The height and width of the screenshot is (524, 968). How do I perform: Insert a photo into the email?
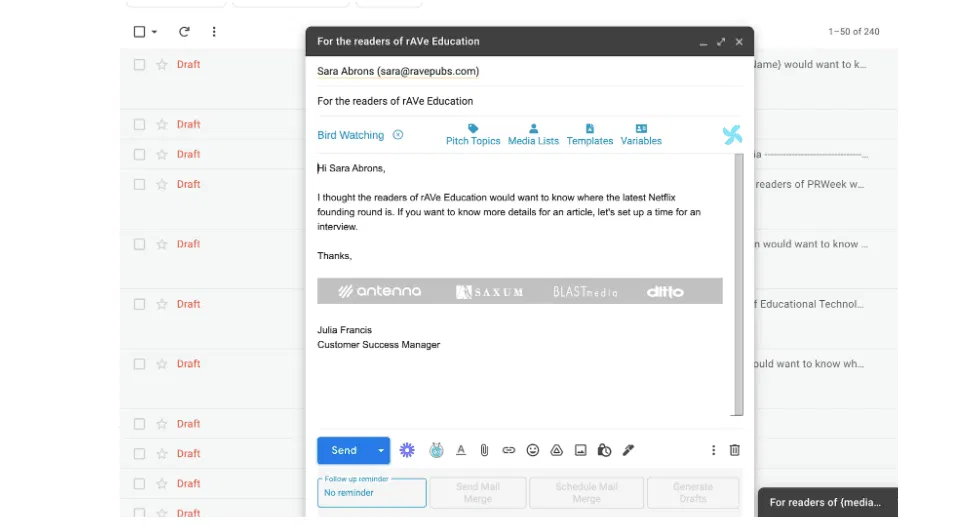pos(580,451)
